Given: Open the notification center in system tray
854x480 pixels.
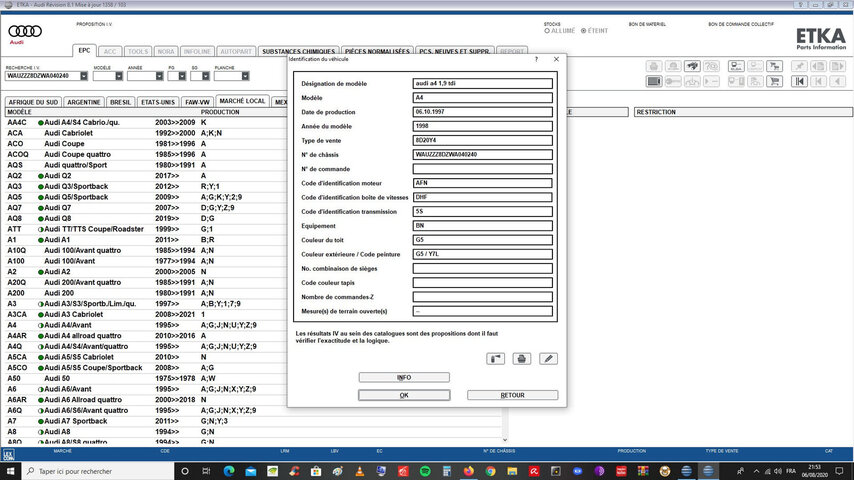Looking at the screenshot, I should (839, 471).
